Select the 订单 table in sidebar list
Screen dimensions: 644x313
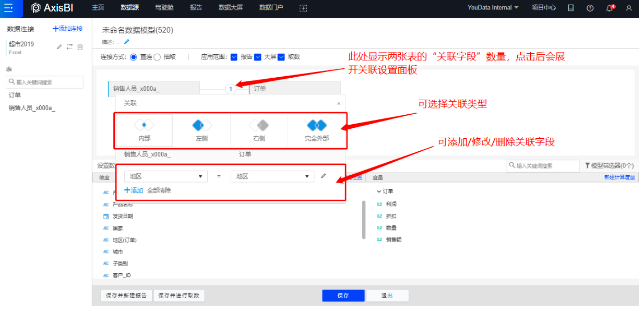pos(15,95)
